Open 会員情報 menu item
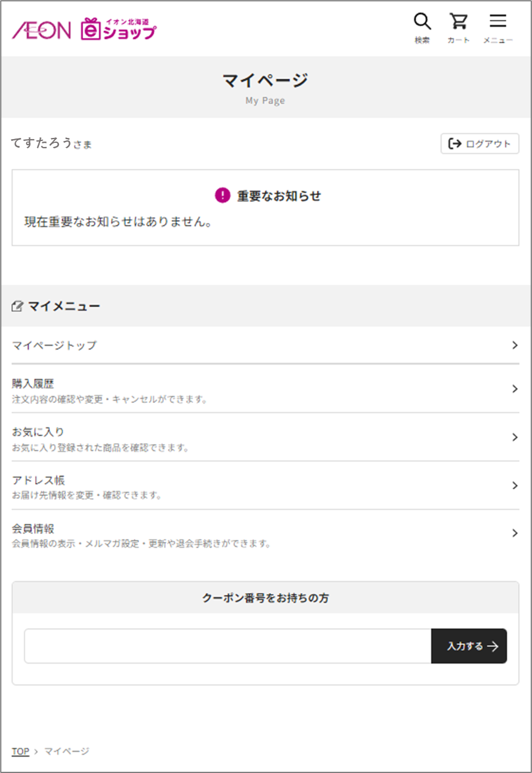This screenshot has width=532, height=773. 265,534
